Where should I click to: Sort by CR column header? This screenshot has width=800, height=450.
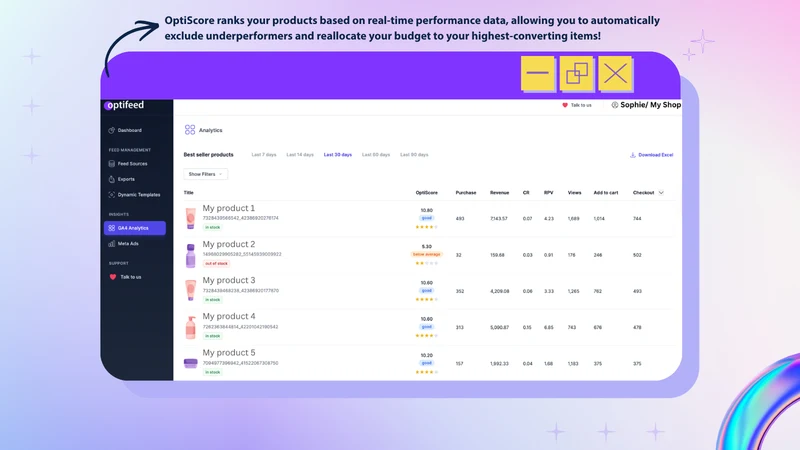(x=526, y=193)
